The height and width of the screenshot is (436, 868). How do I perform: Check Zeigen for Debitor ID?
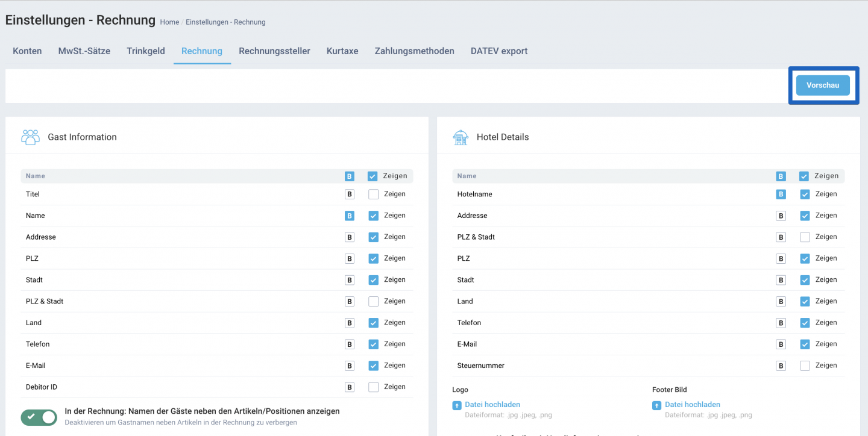click(x=374, y=387)
